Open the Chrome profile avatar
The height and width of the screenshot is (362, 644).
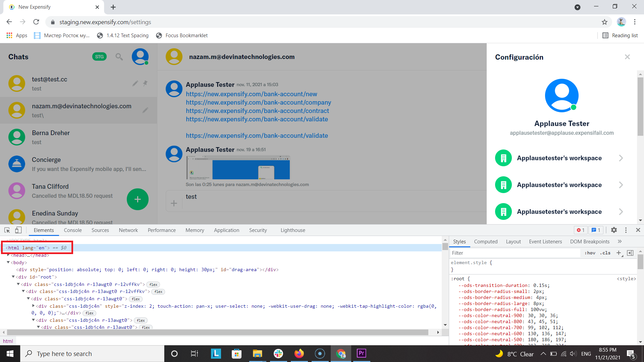click(x=621, y=22)
